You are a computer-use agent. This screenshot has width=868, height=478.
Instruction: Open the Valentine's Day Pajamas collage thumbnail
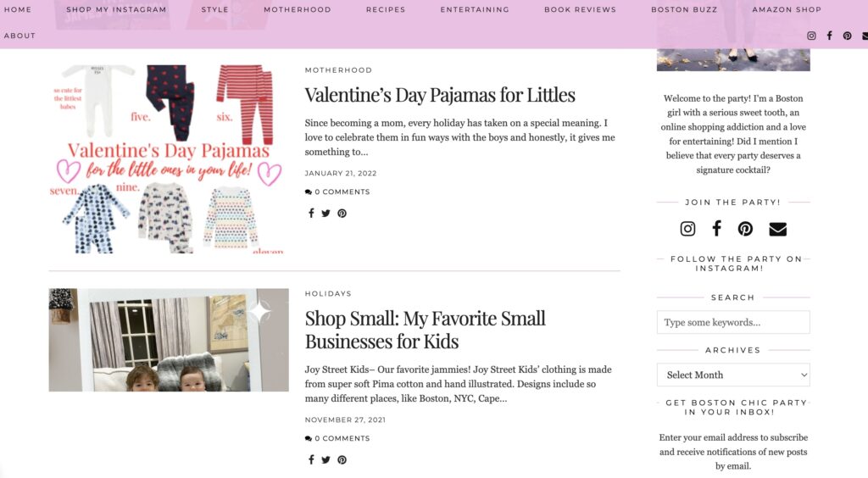[168, 158]
